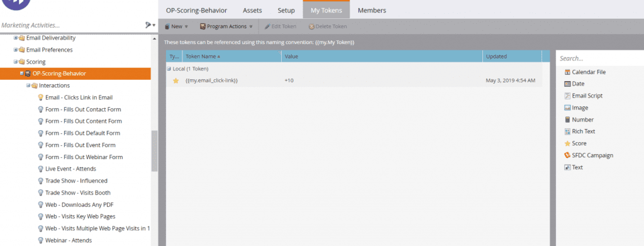Click the left tree vertical scrollbar thumb

click(x=155, y=151)
